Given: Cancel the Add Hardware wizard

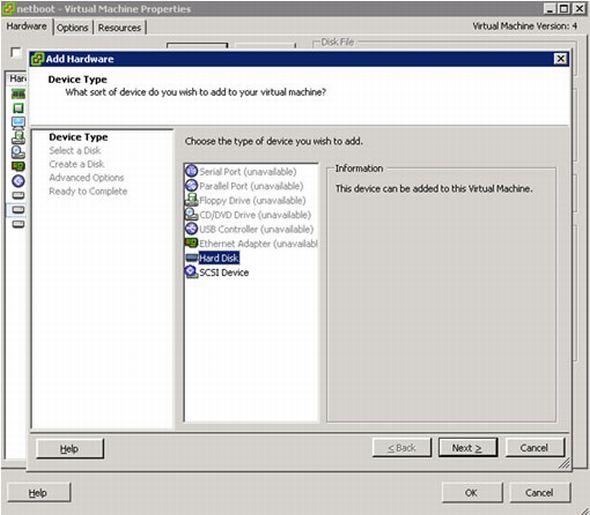Looking at the screenshot, I should coord(534,448).
